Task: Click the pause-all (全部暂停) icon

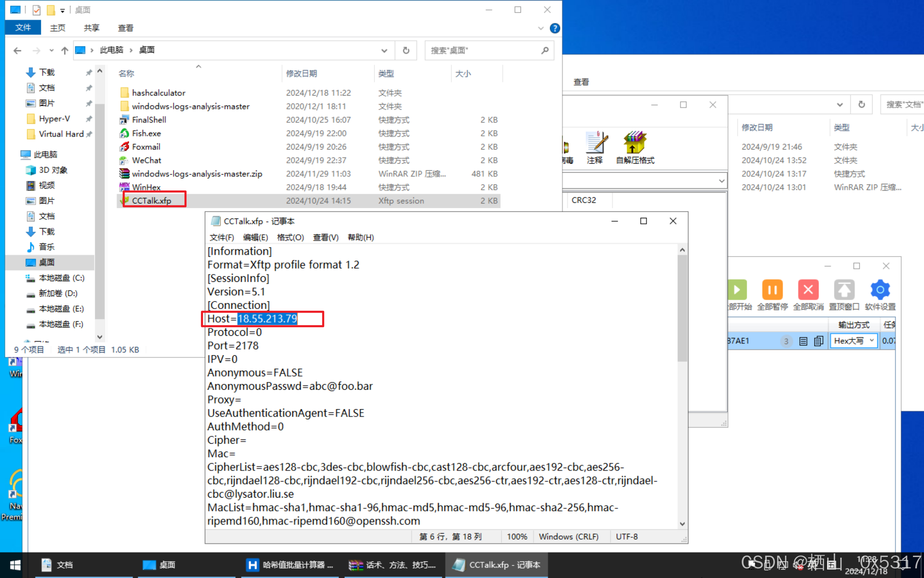Action: pos(772,290)
